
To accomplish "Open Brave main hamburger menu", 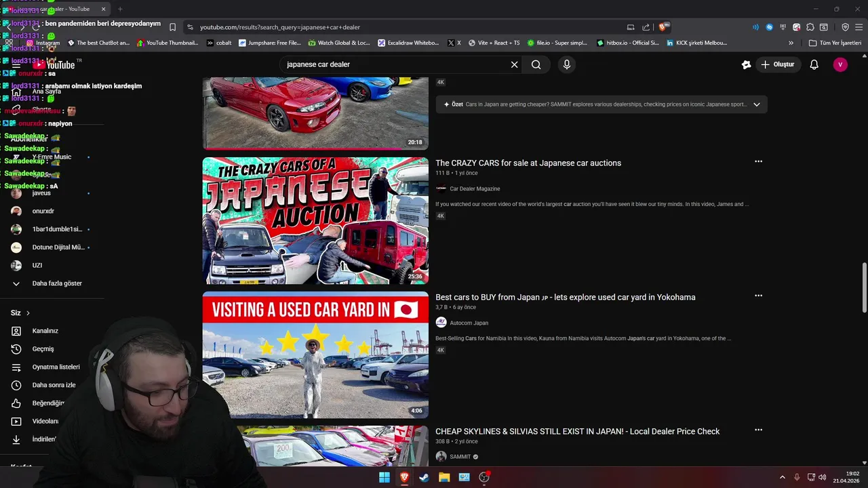I will pos(859,27).
